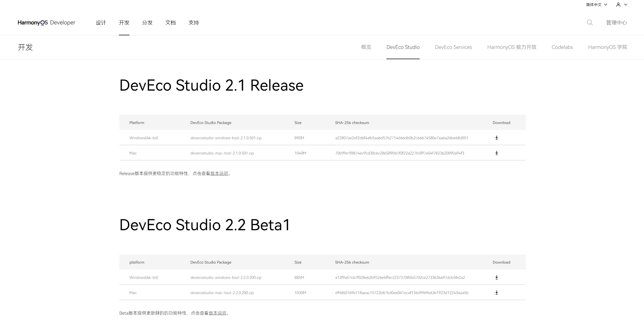The width and height of the screenshot is (644, 330).
Task: Open the 分发 menu
Action: pyautogui.click(x=147, y=23)
